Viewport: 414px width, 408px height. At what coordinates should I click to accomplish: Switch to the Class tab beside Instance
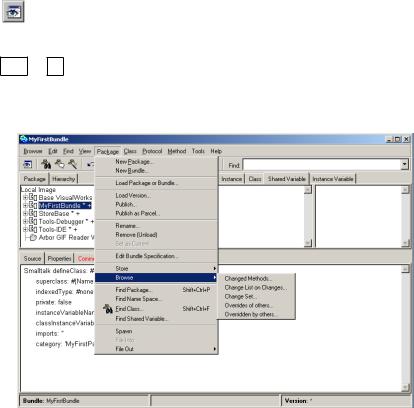[255, 179]
